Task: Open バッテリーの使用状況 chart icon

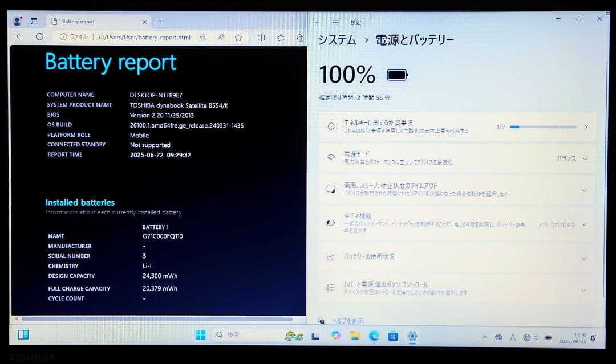Action: pos(331,257)
